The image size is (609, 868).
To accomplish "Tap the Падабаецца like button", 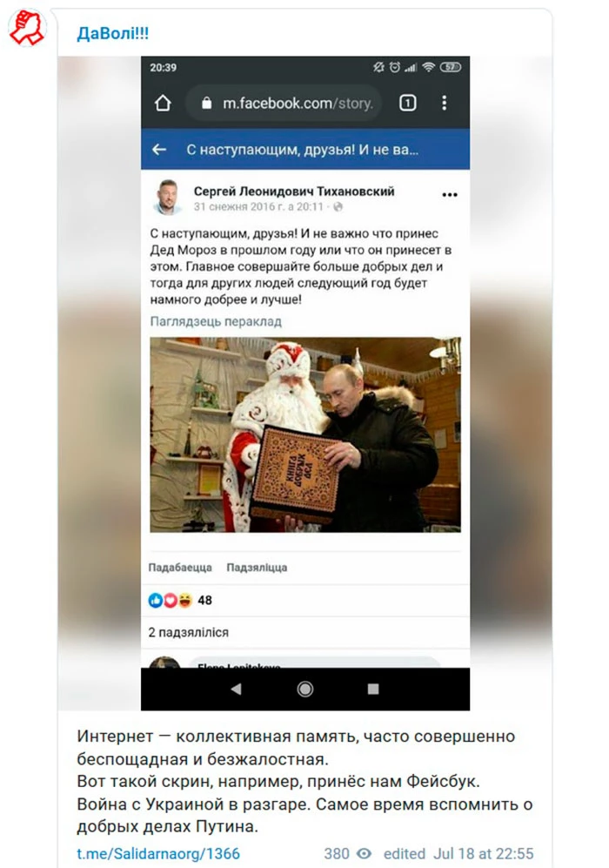I will pos(180,568).
